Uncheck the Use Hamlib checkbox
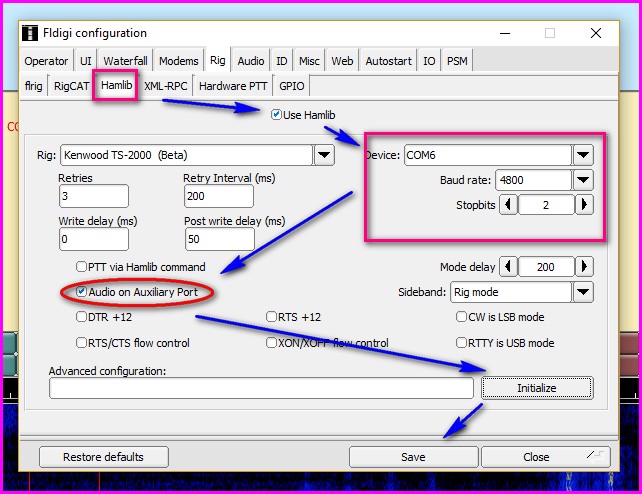 click(x=277, y=115)
